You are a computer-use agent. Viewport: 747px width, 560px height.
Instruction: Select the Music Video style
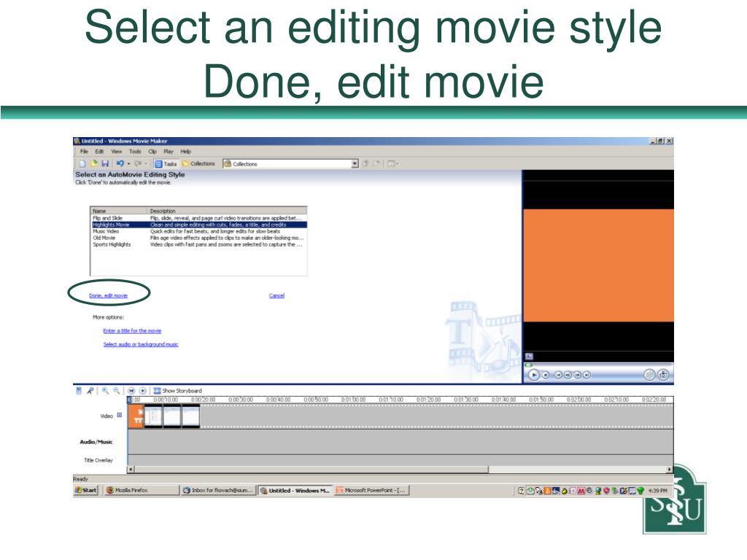pyautogui.click(x=198, y=231)
